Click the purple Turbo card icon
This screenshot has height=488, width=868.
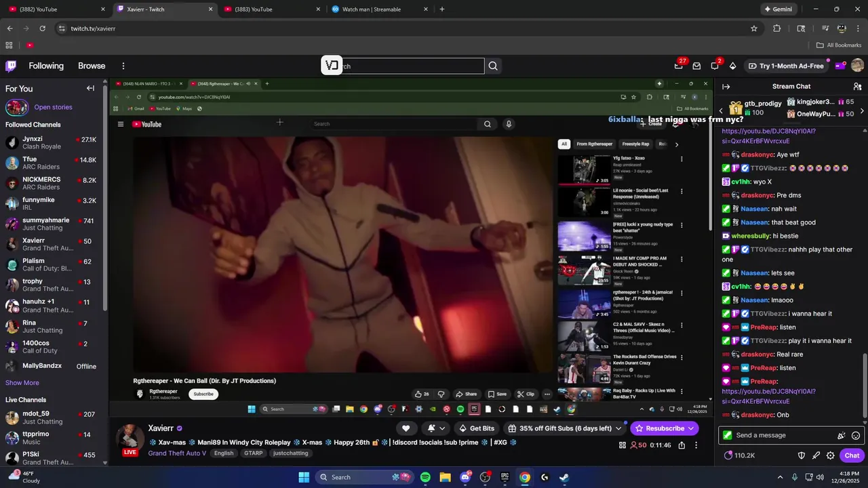pyautogui.click(x=840, y=66)
